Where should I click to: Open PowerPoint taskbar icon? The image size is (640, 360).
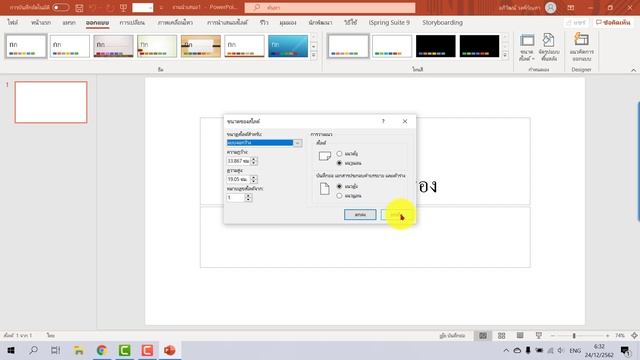[x=169, y=350]
